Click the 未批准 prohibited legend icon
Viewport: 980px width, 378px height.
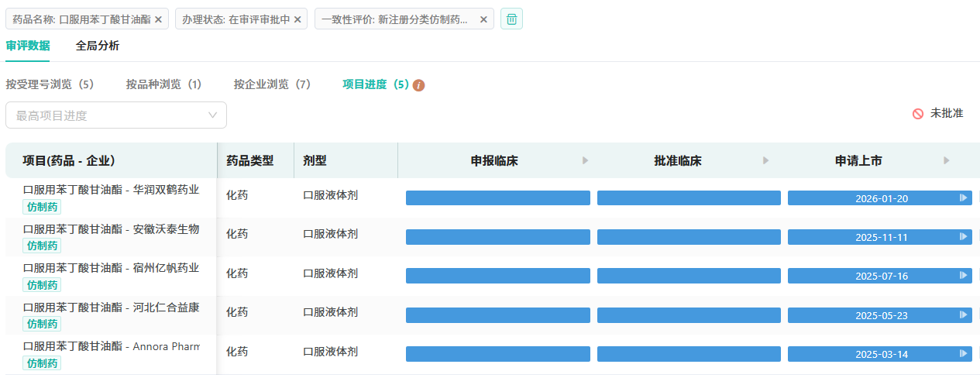pyautogui.click(x=918, y=114)
